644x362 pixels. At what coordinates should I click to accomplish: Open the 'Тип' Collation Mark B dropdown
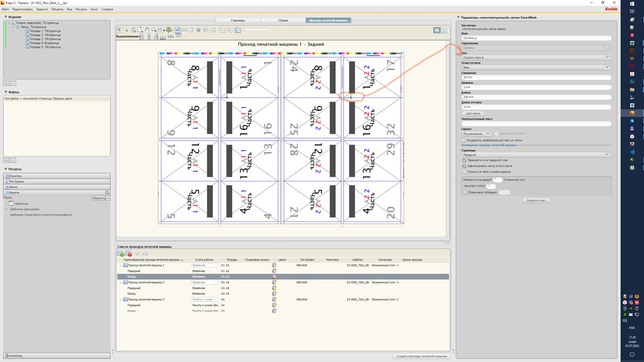point(536,57)
